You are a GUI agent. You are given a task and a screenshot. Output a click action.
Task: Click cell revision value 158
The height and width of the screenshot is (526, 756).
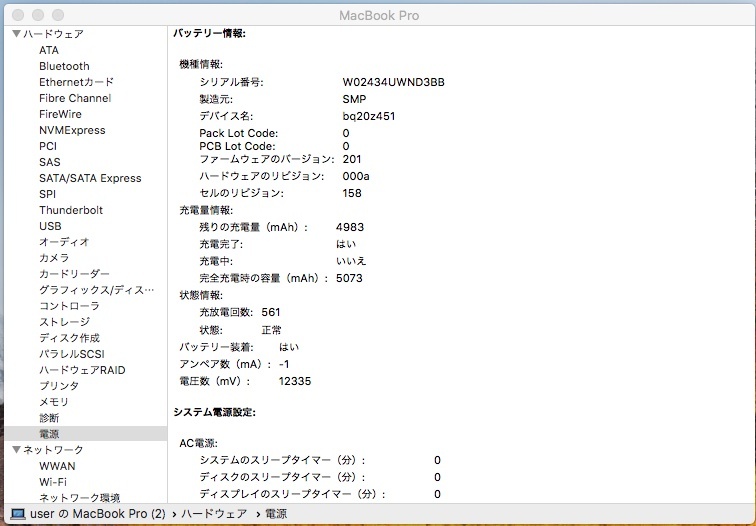[352, 193]
